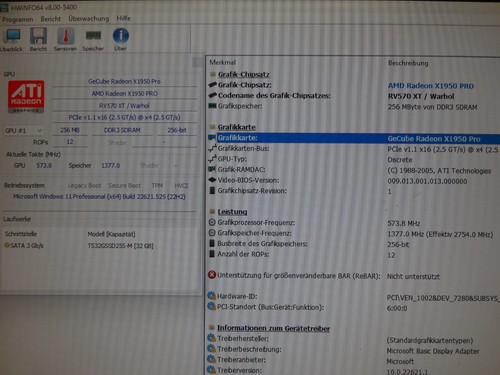The width and height of the screenshot is (500, 375).
Task: Click the Windows 11 Professional build text
Action: [99, 197]
